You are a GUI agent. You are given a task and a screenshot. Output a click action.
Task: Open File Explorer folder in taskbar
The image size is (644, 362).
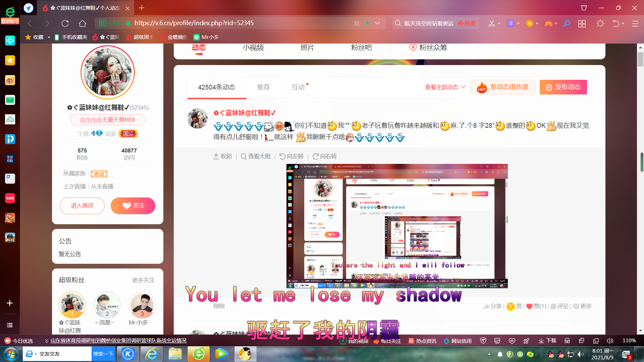[x=175, y=354]
